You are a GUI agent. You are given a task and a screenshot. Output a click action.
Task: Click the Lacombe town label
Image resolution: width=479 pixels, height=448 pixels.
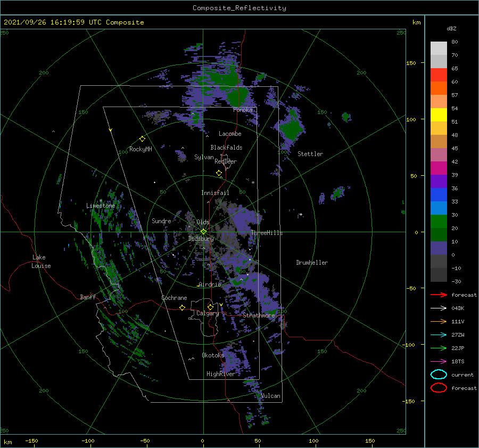(x=230, y=134)
